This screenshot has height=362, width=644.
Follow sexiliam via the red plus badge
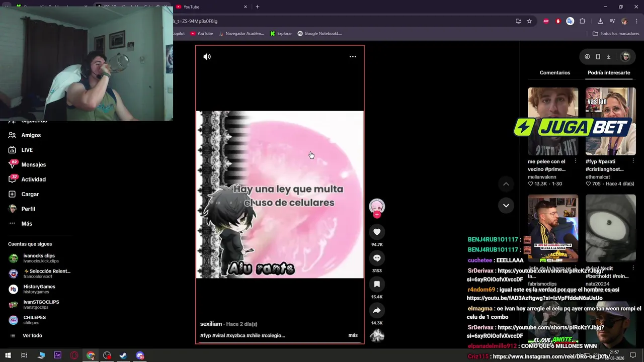(377, 215)
